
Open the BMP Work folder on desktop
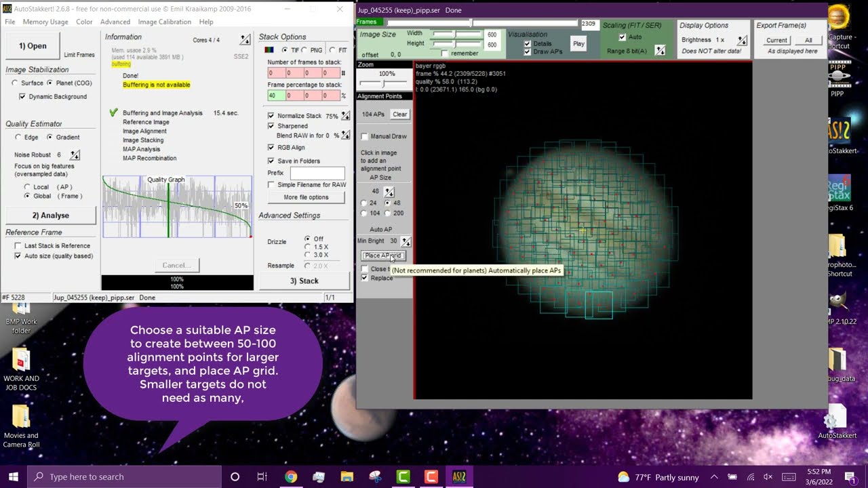(21, 317)
